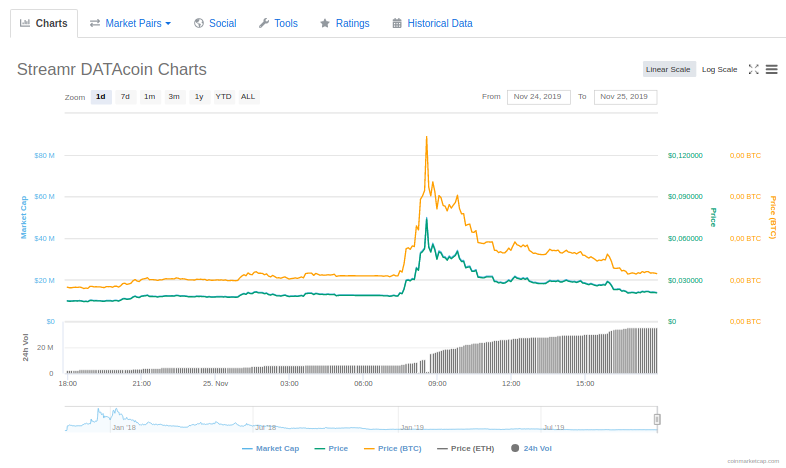Image resolution: width=786 pixels, height=468 pixels.
Task: Set zoom to 1m
Action: 150,97
